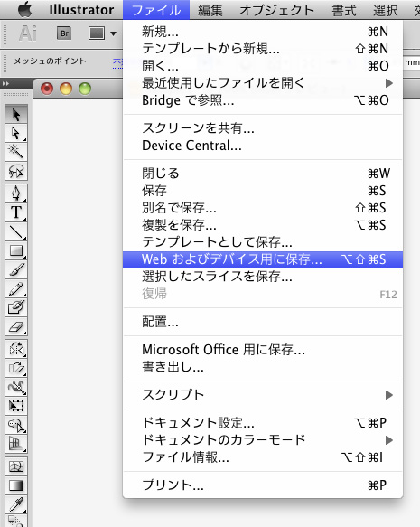Choose ドキュメント設定...
This screenshot has width=420, height=527.
tap(263, 422)
